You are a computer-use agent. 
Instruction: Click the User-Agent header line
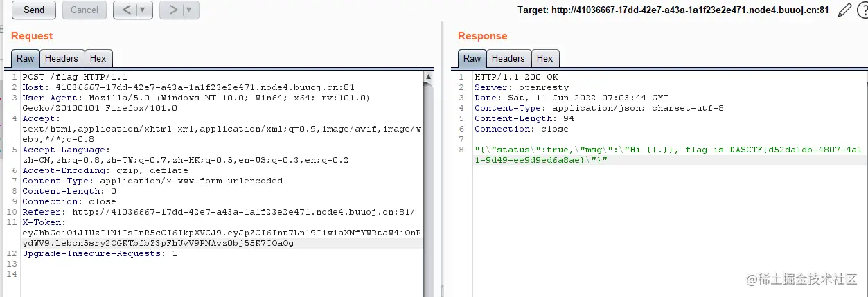[x=196, y=103]
